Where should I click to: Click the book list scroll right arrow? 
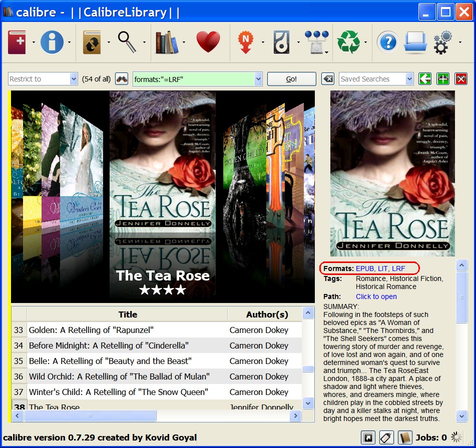click(x=295, y=416)
